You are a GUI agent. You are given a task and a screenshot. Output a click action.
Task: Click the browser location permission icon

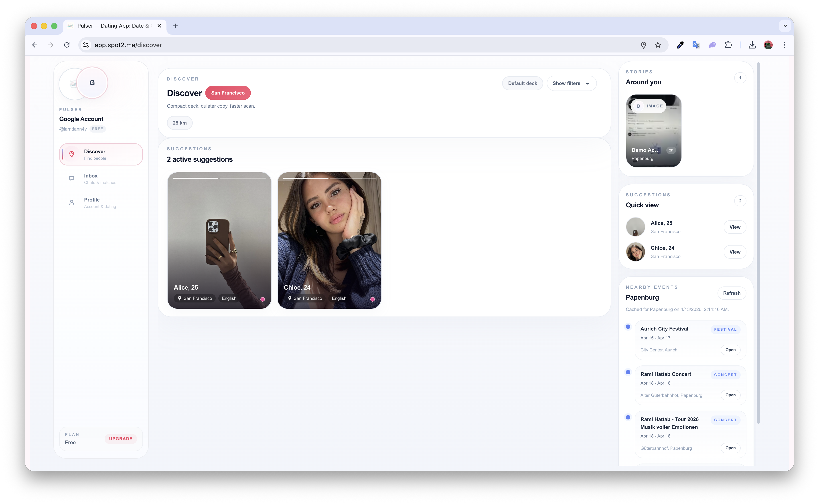(643, 45)
